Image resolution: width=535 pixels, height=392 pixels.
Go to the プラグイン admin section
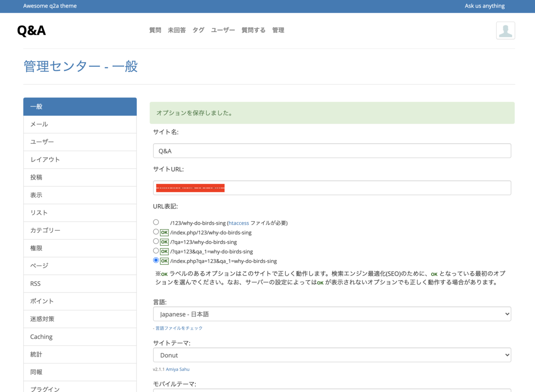80,387
